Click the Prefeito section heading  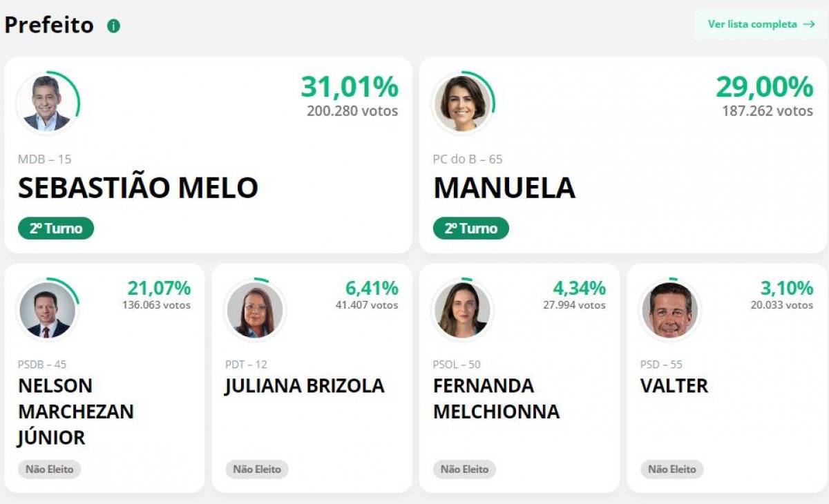click(49, 25)
